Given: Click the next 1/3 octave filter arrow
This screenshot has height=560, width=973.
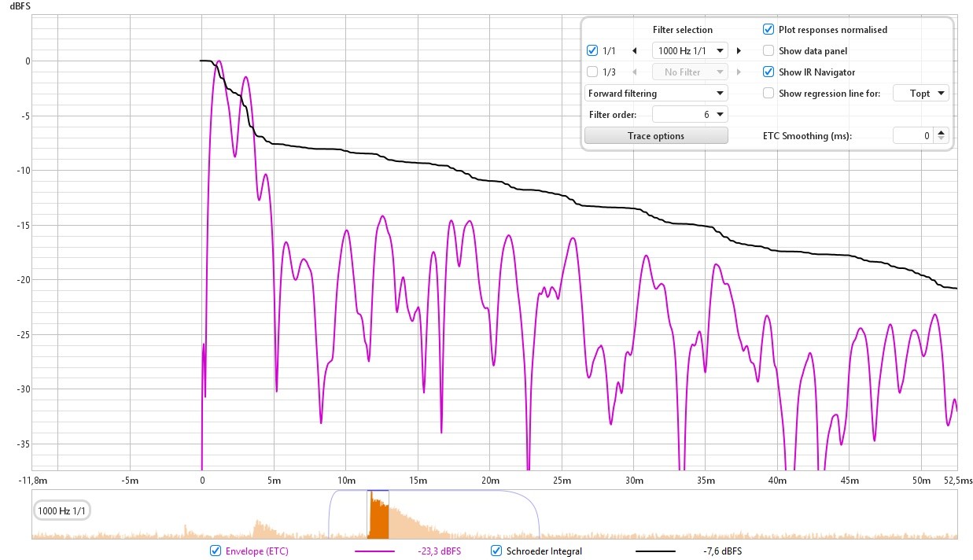Looking at the screenshot, I should (739, 72).
